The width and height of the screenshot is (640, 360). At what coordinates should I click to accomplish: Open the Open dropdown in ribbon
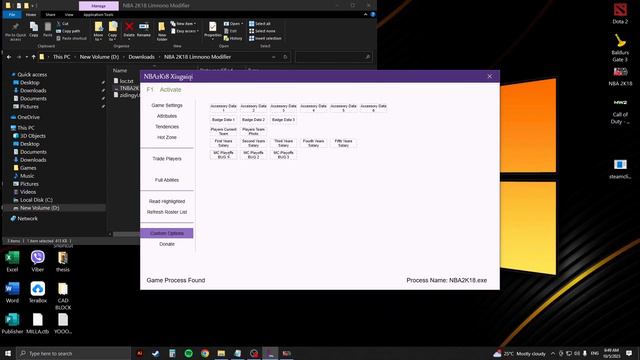(x=233, y=24)
